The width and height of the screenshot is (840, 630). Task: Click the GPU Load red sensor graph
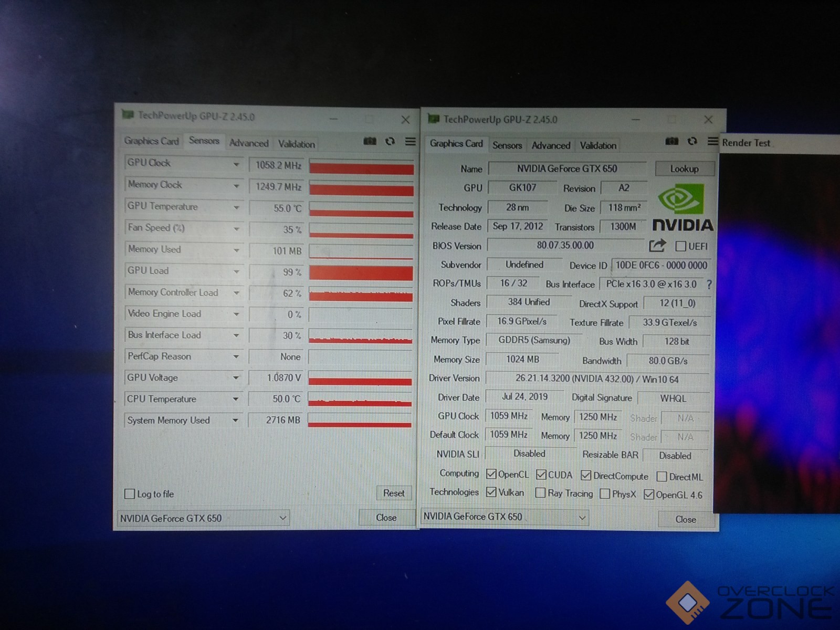[361, 272]
